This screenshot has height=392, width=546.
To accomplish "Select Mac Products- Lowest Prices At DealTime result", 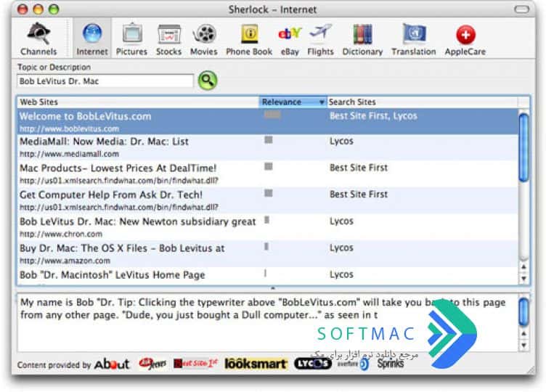I will [267, 173].
